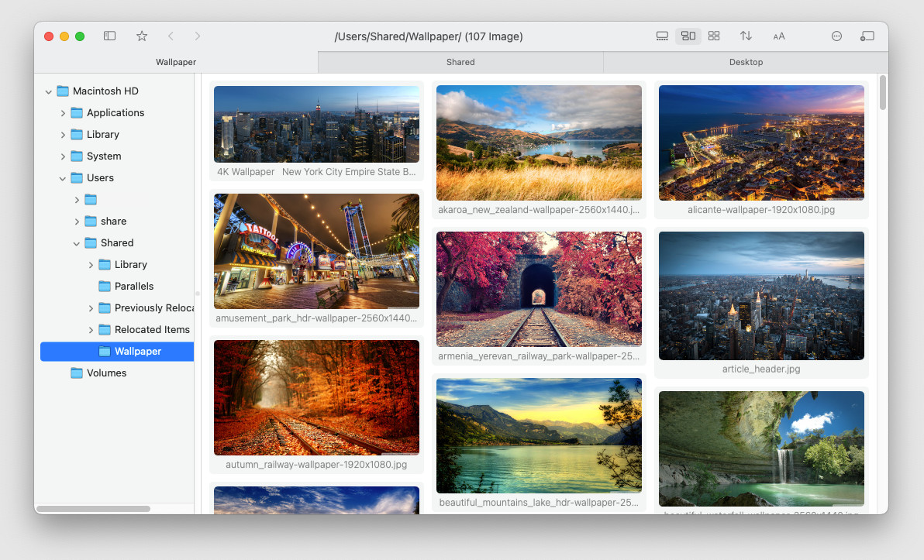Viewport: 924px width, 560px height.
Task: Click the unnamed folder icon under Users
Action: pyautogui.click(x=91, y=200)
